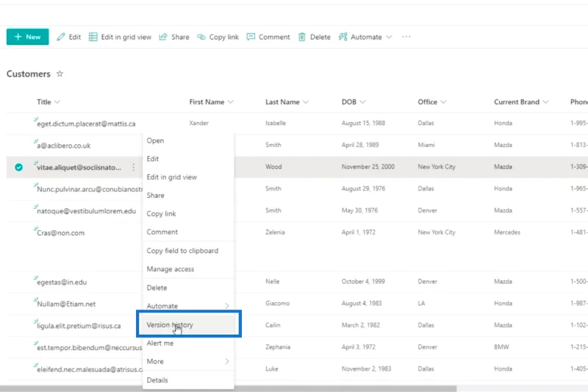This screenshot has width=588, height=392.
Task: Click the Current Brand cell BMW
Action: coord(501,347)
